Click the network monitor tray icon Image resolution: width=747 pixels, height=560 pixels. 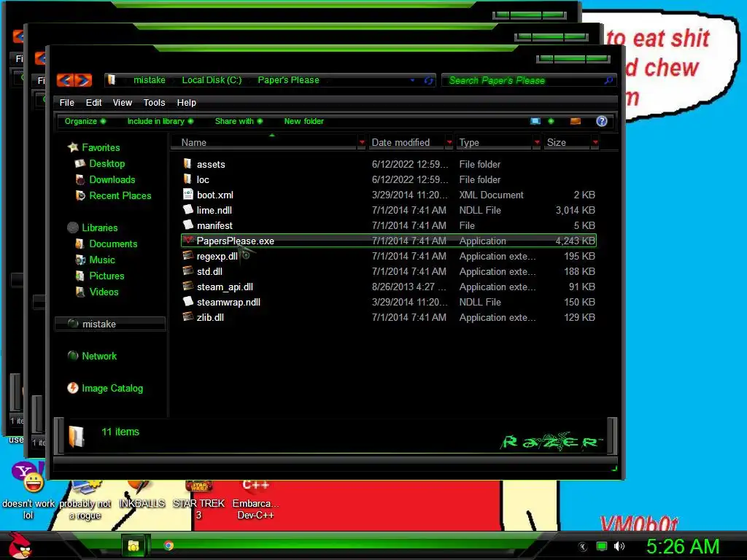[602, 546]
